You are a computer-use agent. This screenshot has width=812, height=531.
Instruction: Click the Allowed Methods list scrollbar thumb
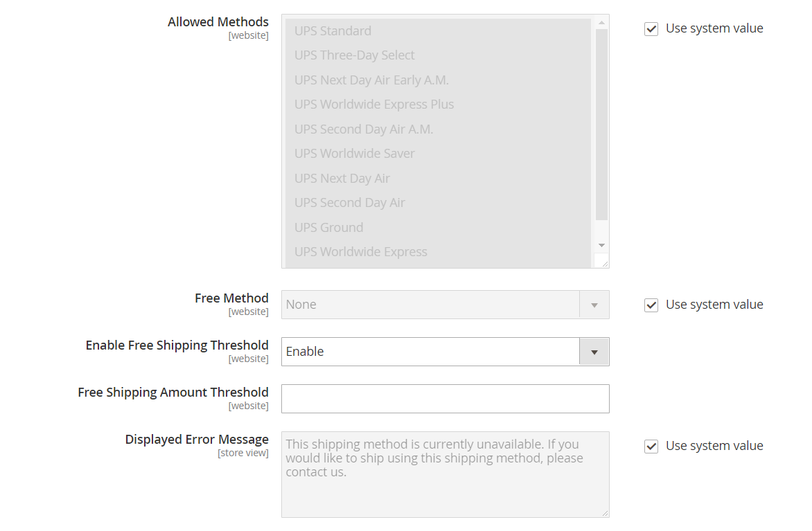(x=601, y=125)
